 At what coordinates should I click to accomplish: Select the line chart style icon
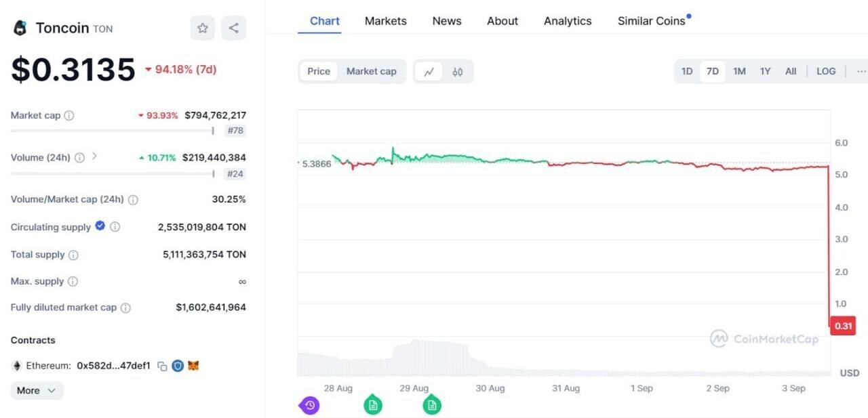coord(429,71)
